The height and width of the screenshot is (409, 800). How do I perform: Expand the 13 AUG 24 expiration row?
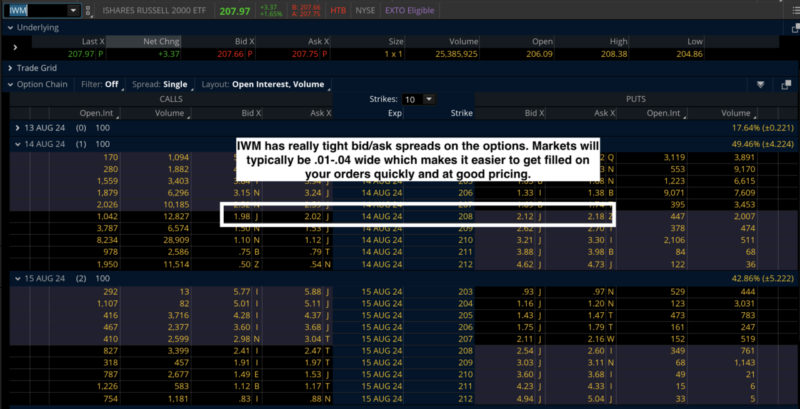pos(18,128)
